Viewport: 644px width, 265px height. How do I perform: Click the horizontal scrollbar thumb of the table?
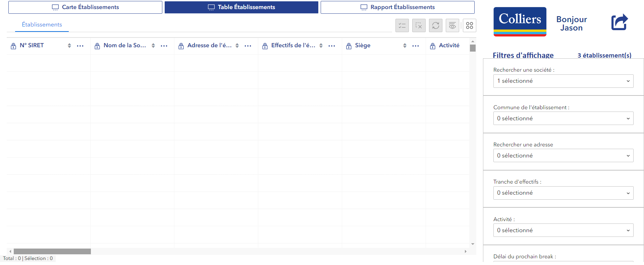tap(52, 251)
